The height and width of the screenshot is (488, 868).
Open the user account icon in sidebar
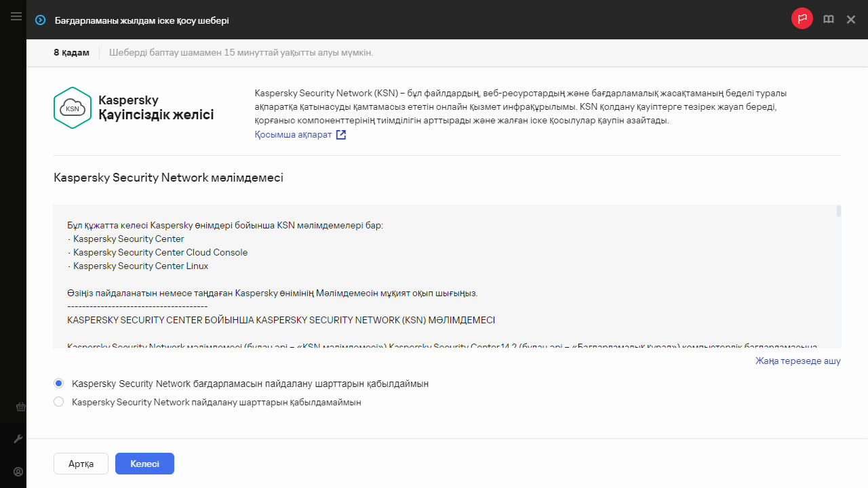pyautogui.click(x=19, y=472)
